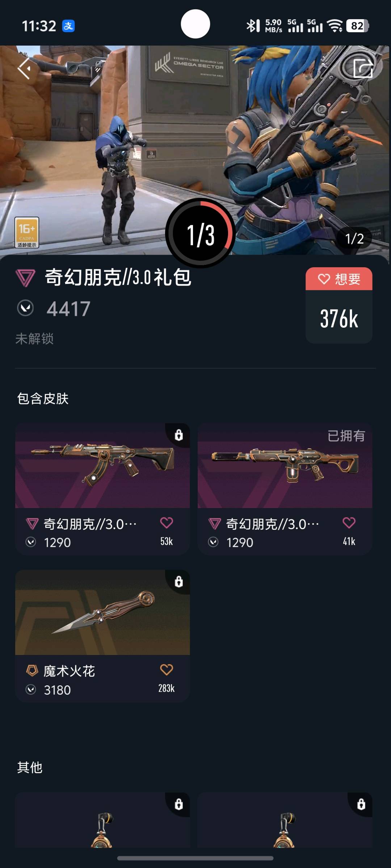Tap the back arrow icon
The image size is (391, 868).
click(x=24, y=68)
